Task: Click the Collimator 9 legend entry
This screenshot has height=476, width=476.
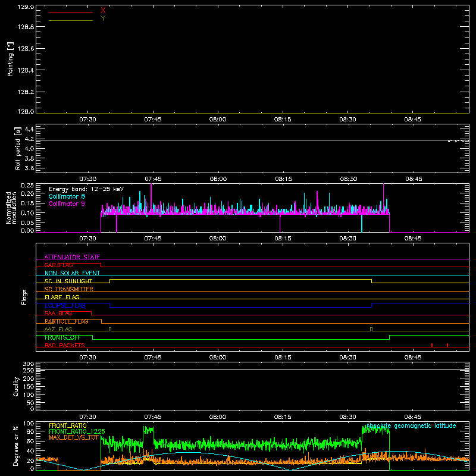Action: click(67, 203)
